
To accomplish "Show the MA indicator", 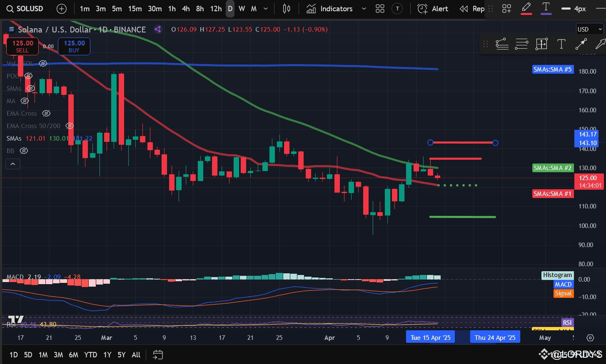I will coord(25,101).
